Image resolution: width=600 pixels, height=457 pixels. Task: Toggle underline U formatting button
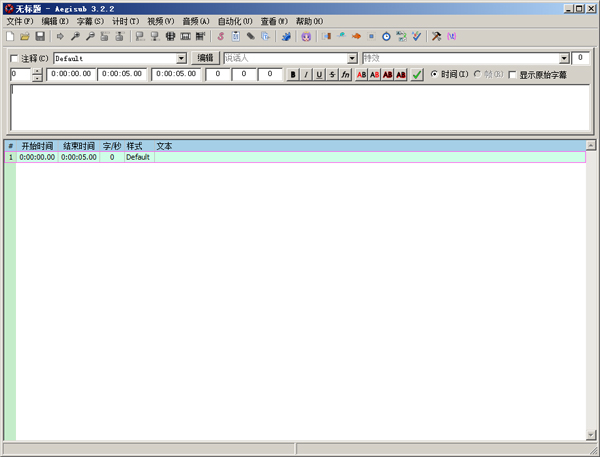[319, 74]
